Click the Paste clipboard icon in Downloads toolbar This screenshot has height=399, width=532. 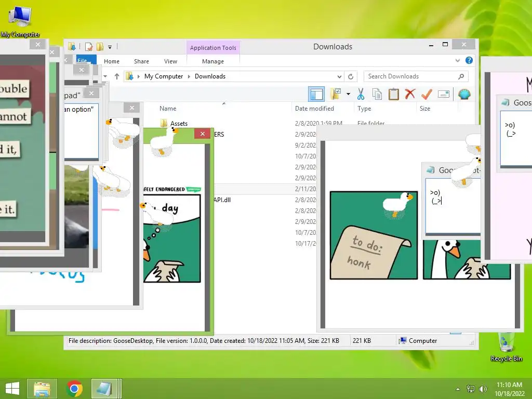tap(394, 94)
